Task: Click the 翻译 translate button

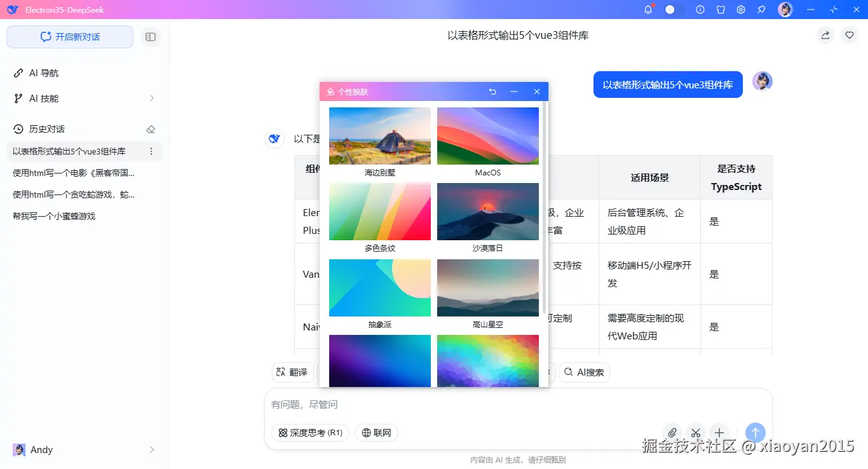Action: [292, 372]
